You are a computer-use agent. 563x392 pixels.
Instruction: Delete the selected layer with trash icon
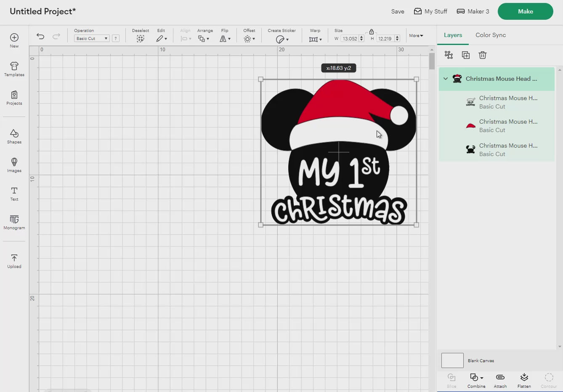[483, 55]
